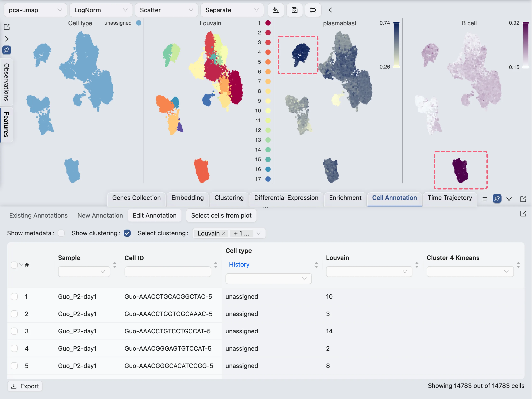Expand the Louvain column filter dropdown
The width and height of the screenshot is (532, 399).
[369, 272]
